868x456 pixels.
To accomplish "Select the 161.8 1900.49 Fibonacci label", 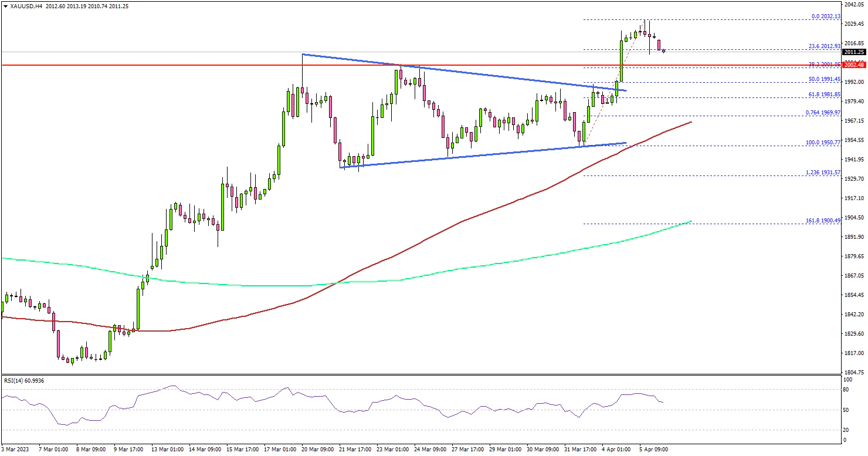I will tap(823, 220).
